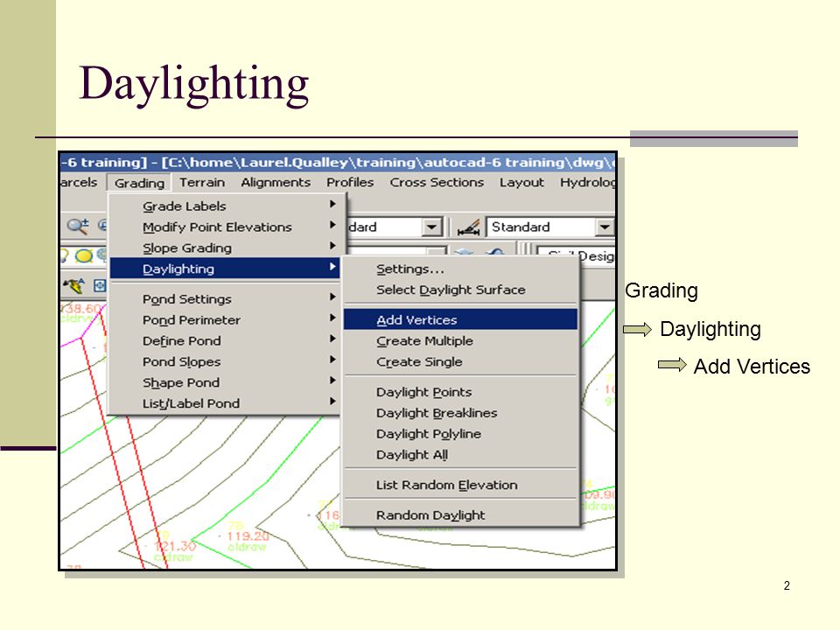Expand the Grade Labels submenu
Image resolution: width=840 pixels, height=630 pixels.
click(x=225, y=206)
